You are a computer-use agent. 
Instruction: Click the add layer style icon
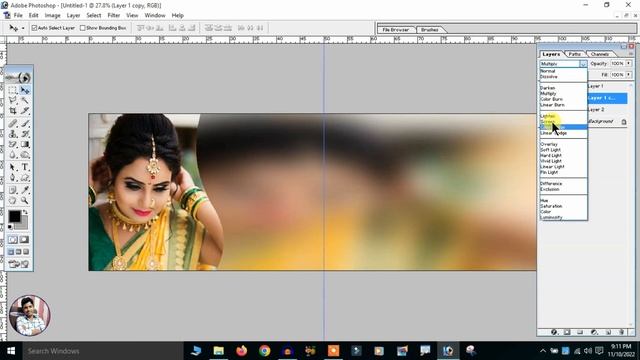tap(554, 332)
